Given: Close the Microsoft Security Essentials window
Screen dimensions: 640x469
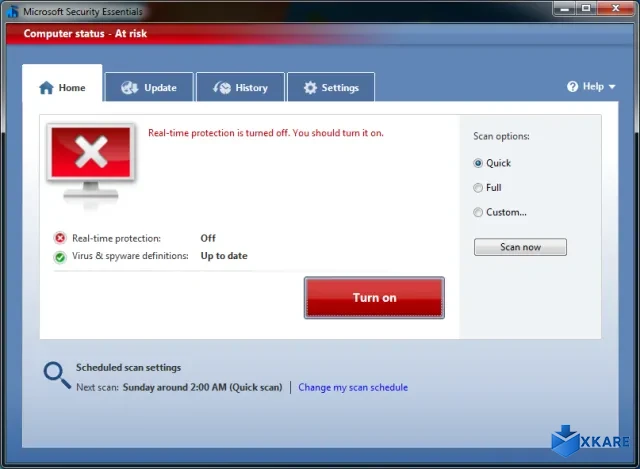Looking at the screenshot, I should pos(616,8).
